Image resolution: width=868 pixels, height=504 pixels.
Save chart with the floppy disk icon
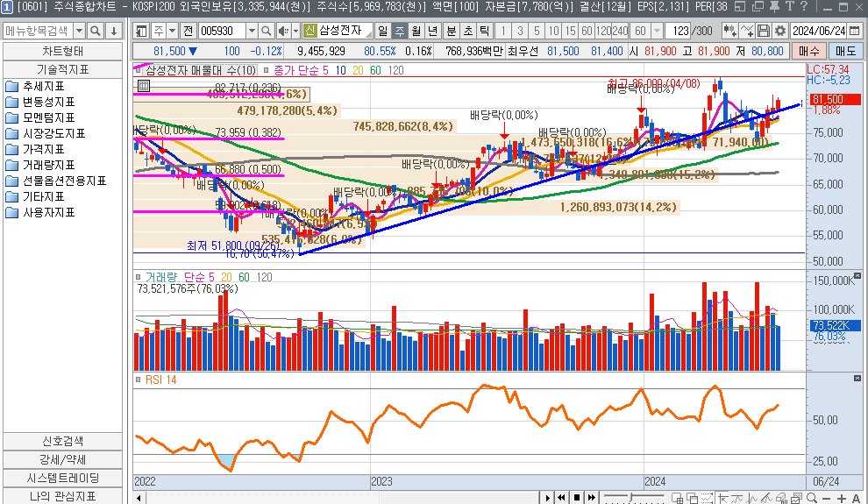pyautogui.click(x=764, y=32)
